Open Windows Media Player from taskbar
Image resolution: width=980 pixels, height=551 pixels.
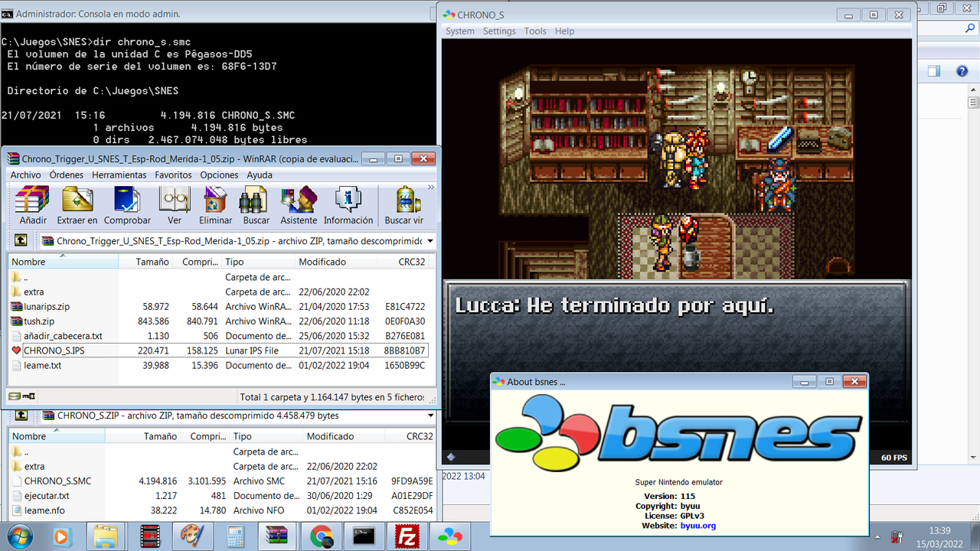(63, 536)
